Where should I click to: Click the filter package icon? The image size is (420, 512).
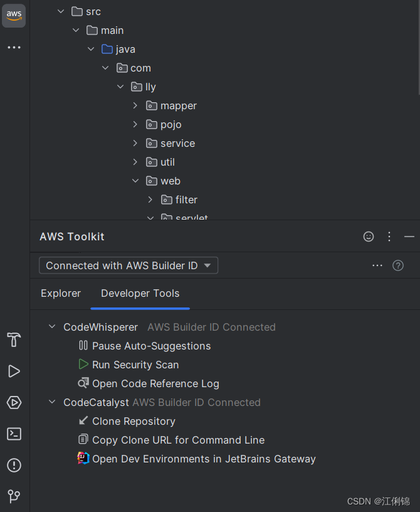pyautogui.click(x=167, y=200)
